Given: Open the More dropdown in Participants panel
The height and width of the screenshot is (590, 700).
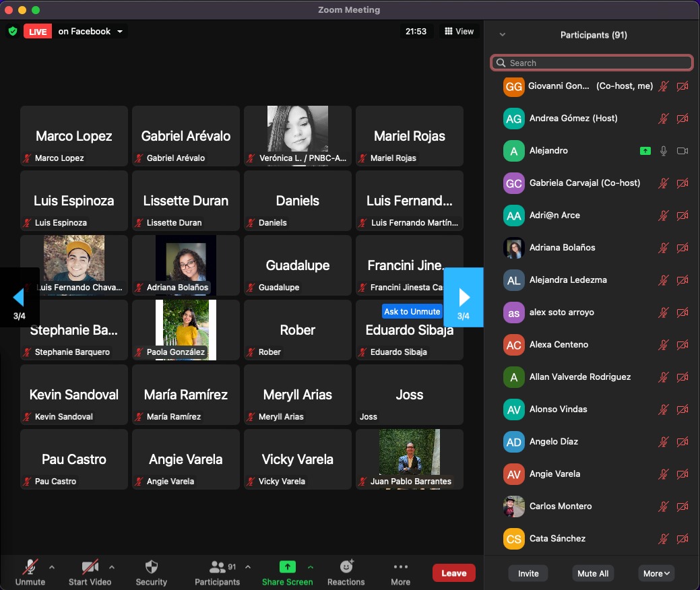Looking at the screenshot, I should 656,573.
